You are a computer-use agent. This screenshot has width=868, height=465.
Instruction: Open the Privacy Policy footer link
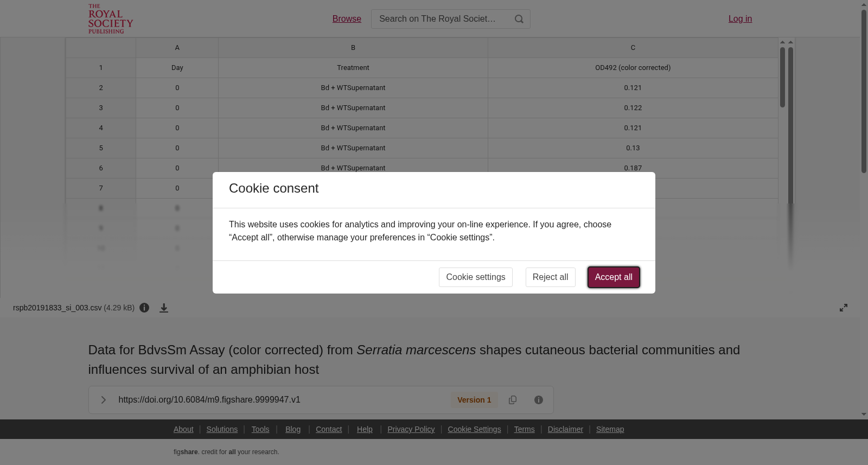point(411,429)
